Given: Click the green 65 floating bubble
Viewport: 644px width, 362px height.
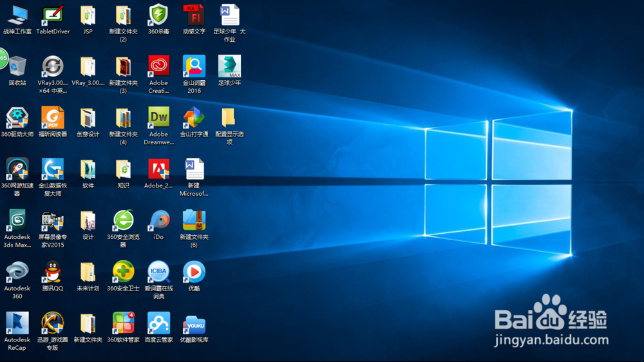Looking at the screenshot, I should (3, 59).
